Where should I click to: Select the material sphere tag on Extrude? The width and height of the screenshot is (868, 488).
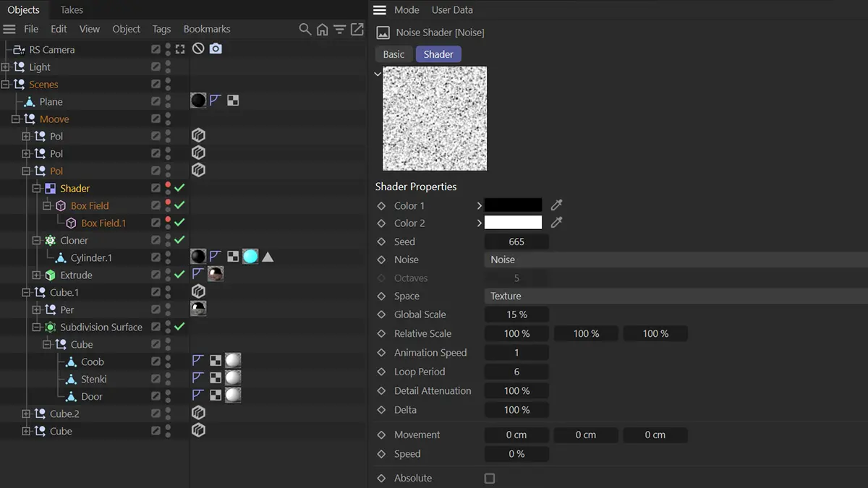(216, 274)
